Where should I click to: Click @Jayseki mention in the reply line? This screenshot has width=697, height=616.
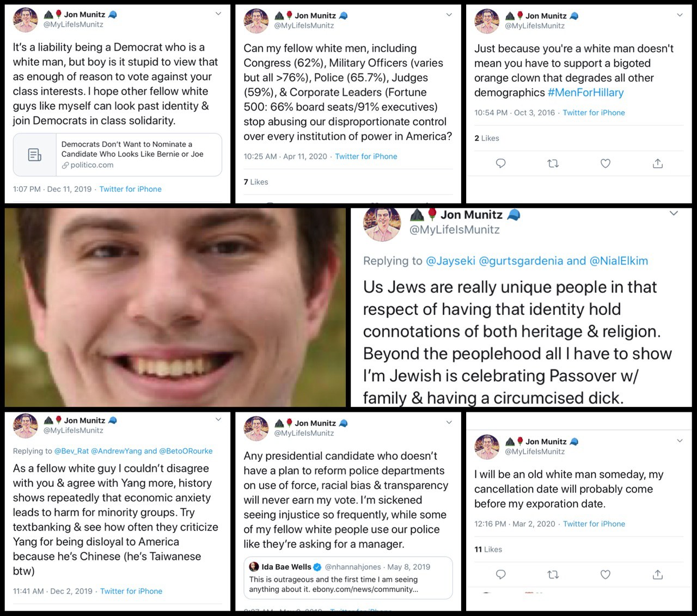point(450,261)
